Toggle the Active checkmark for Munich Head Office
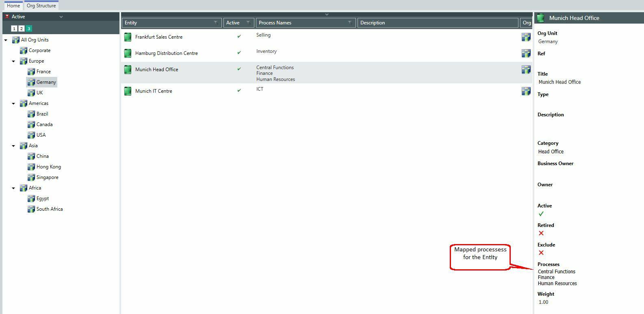Viewport: 644px width, 314px height. coord(239,69)
